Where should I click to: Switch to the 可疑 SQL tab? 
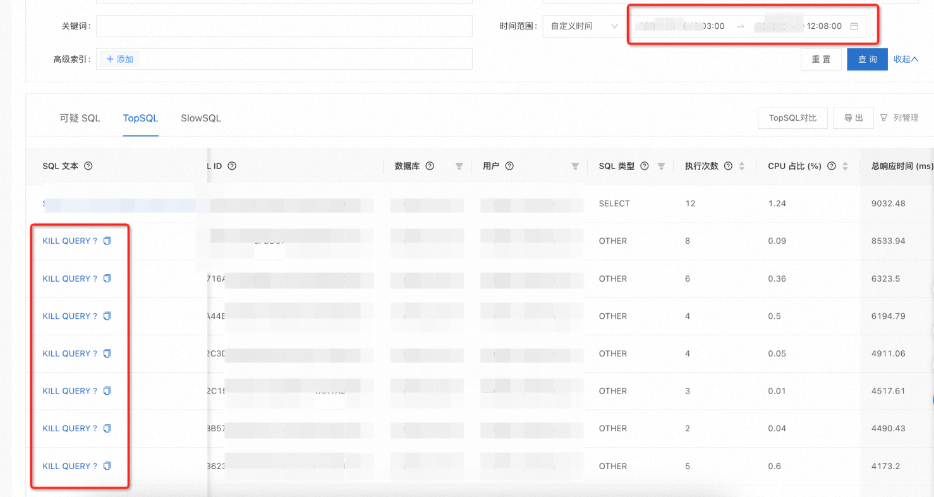[x=80, y=118]
